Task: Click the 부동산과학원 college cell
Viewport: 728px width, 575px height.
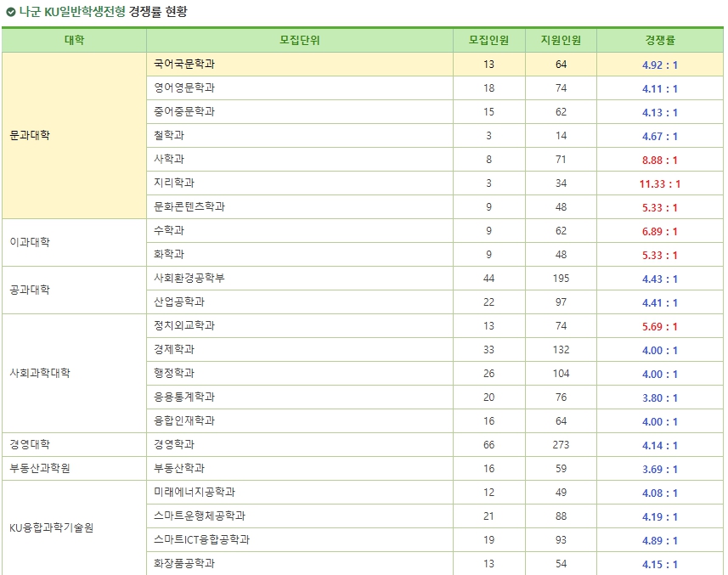Action: coord(74,469)
